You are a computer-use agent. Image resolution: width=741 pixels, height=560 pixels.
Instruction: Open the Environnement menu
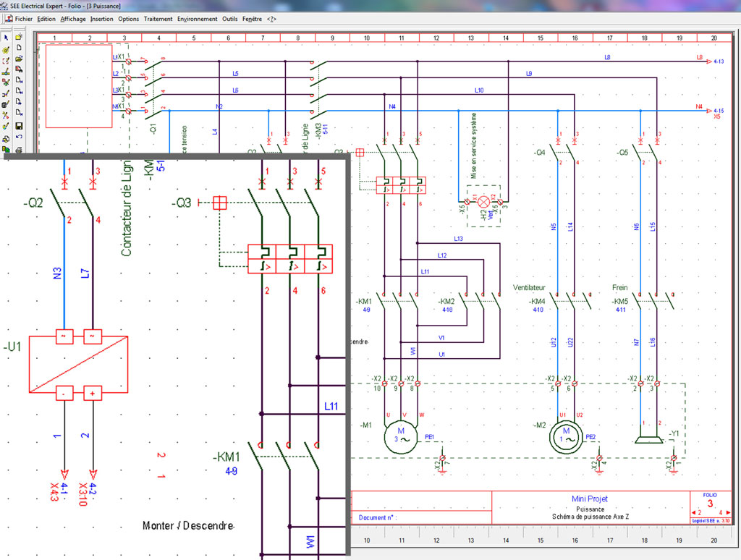(197, 19)
